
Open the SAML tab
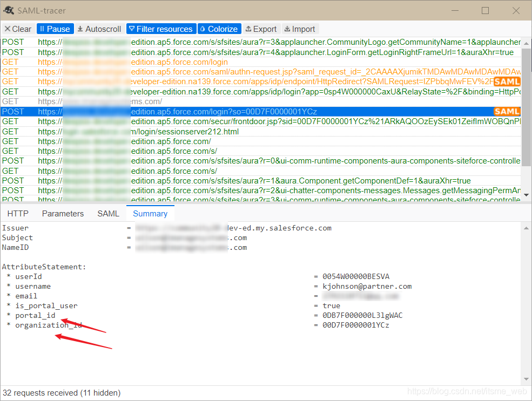click(x=108, y=214)
